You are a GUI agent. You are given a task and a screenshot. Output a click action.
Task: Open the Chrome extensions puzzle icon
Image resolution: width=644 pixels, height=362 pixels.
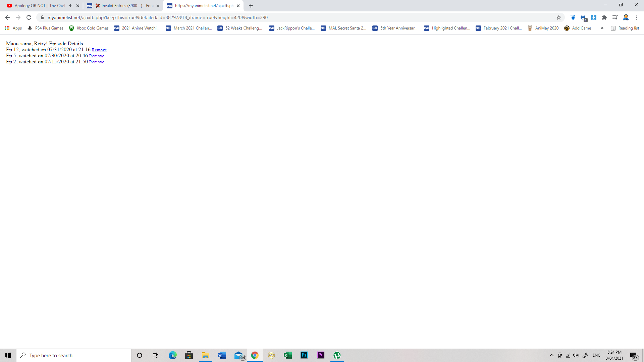click(x=604, y=17)
